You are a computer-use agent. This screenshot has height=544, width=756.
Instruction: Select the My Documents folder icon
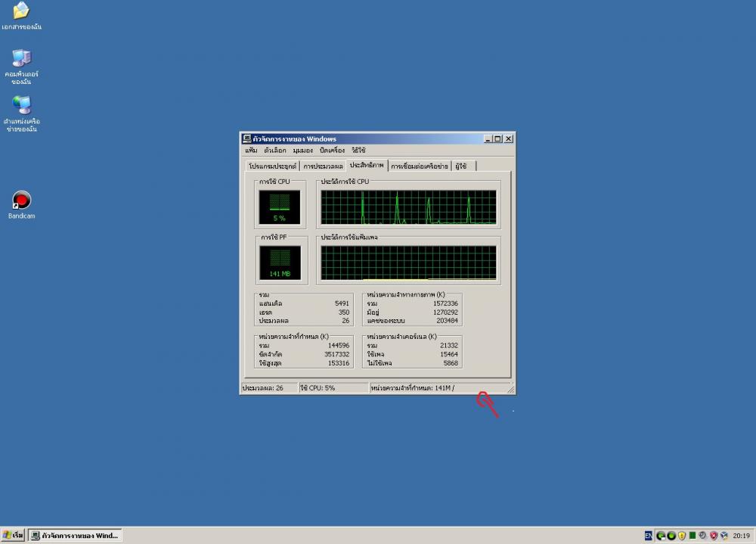[x=21, y=11]
